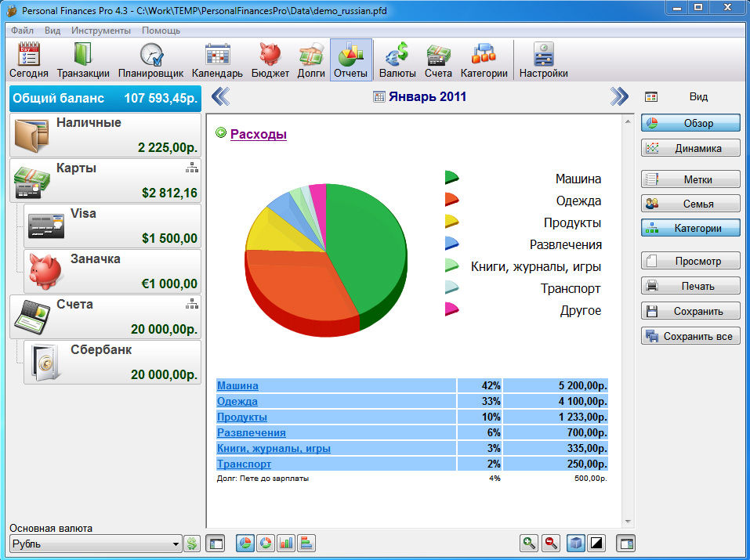Click the Сохранить все button

(x=690, y=336)
